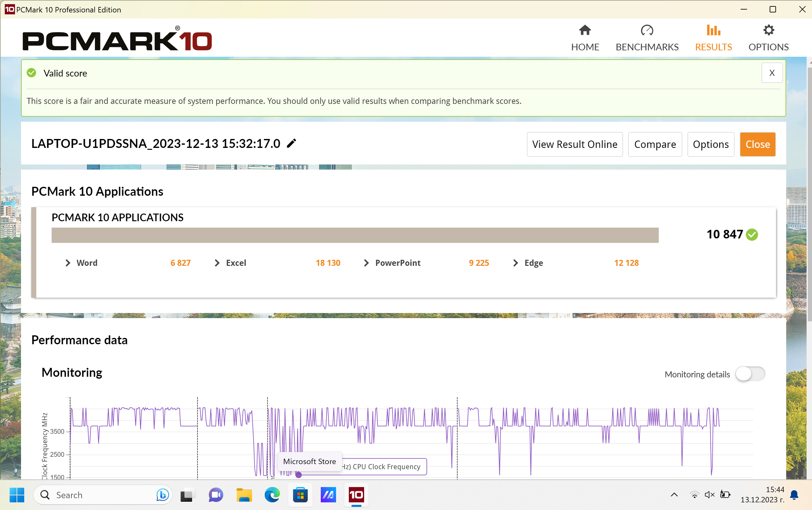Toggle the Monitoring details switch
Screen dimensions: 812x510
tap(750, 374)
